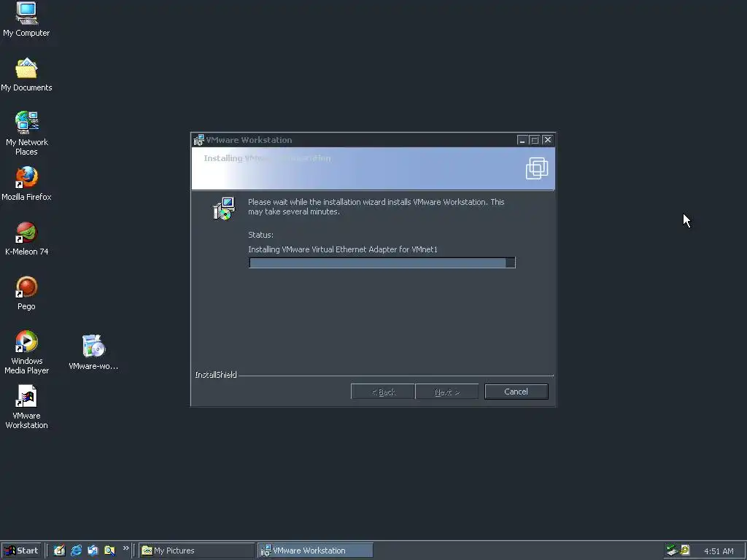Click the setup disc icon beside the message
This screenshot has width=747, height=560.
click(224, 209)
